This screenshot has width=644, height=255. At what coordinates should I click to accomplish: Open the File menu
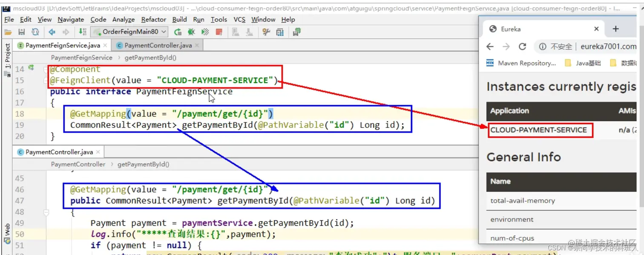coord(9,19)
